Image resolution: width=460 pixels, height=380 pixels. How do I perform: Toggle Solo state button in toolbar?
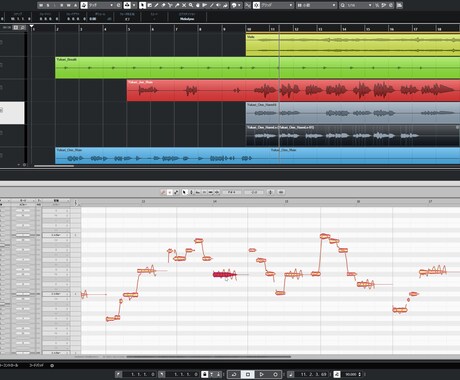coord(48,5)
